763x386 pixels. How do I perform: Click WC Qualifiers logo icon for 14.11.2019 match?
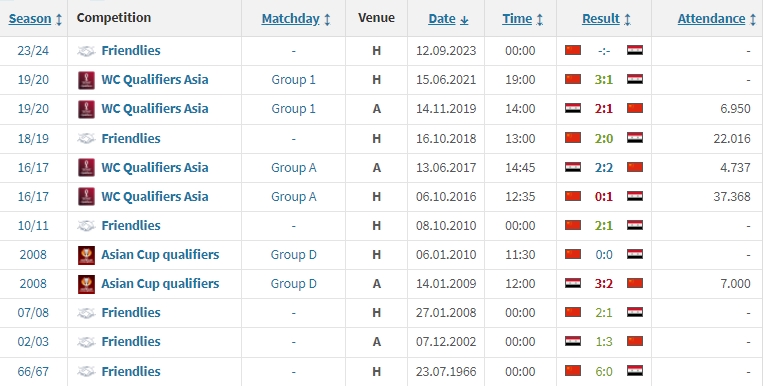point(86,109)
